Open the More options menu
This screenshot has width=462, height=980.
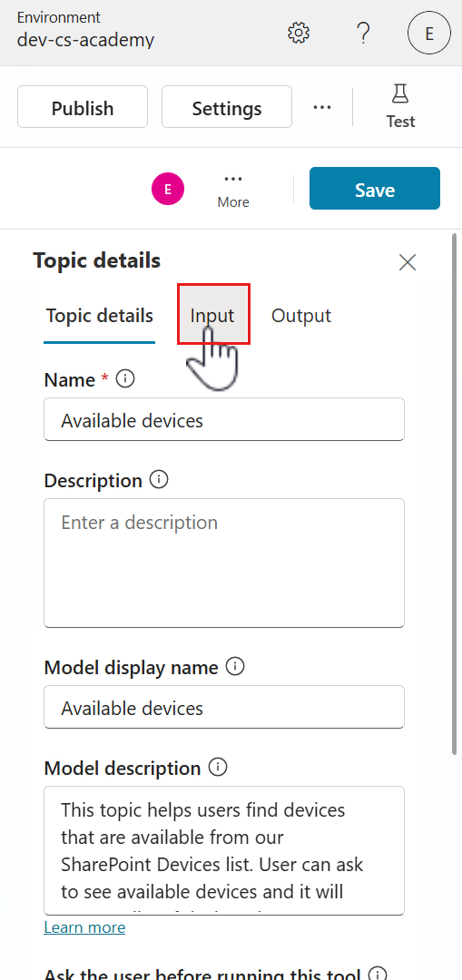pyautogui.click(x=233, y=190)
